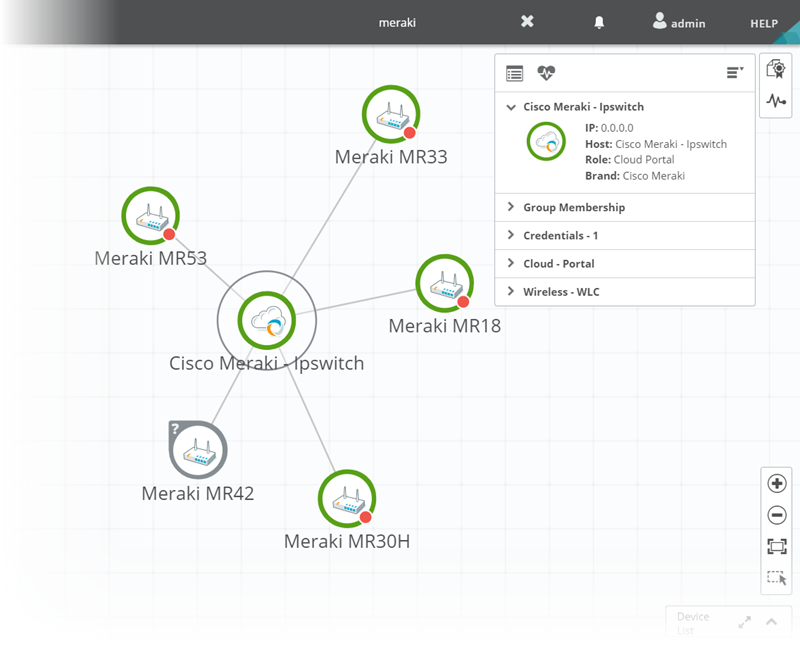Expand the Credentials - 1 section

tap(560, 235)
